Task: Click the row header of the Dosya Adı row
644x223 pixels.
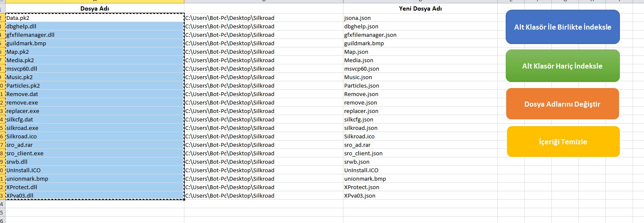Action: 2,8
